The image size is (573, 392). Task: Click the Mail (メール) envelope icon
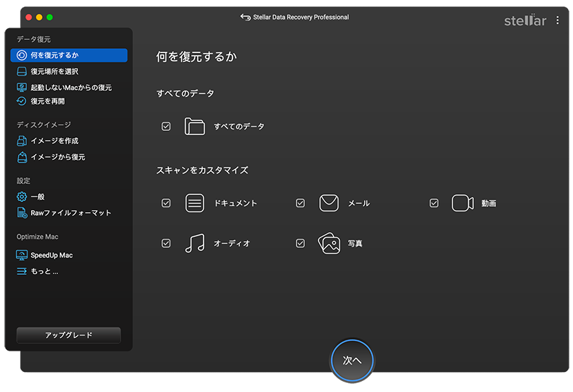click(x=329, y=203)
